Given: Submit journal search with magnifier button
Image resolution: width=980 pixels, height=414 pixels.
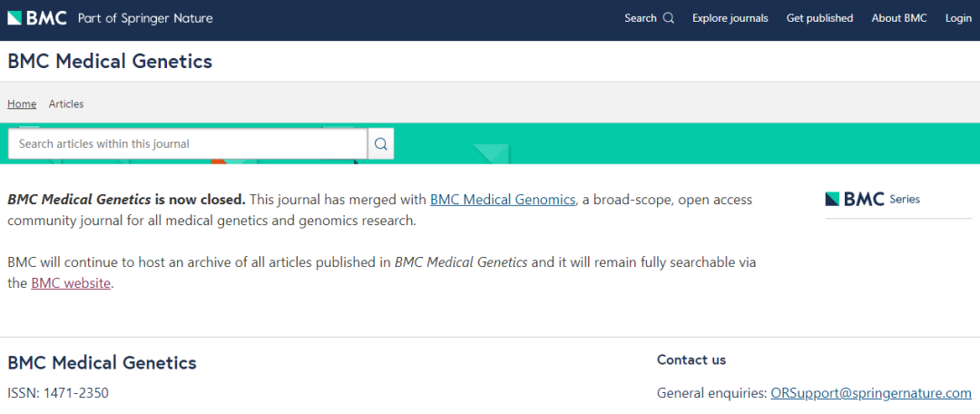Looking at the screenshot, I should (x=380, y=143).
